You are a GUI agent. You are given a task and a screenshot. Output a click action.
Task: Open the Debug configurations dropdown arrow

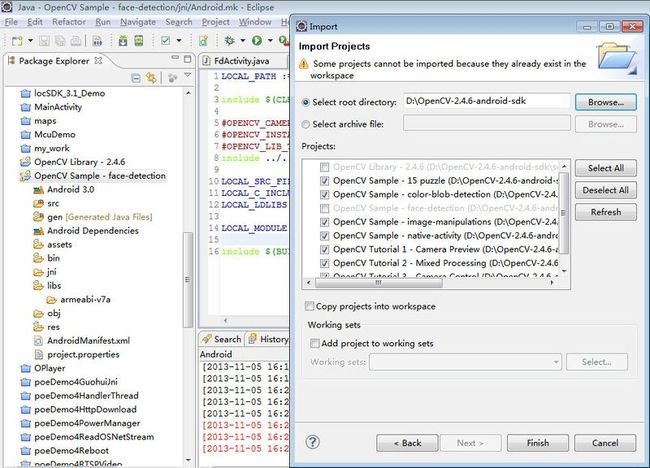pos(243,41)
